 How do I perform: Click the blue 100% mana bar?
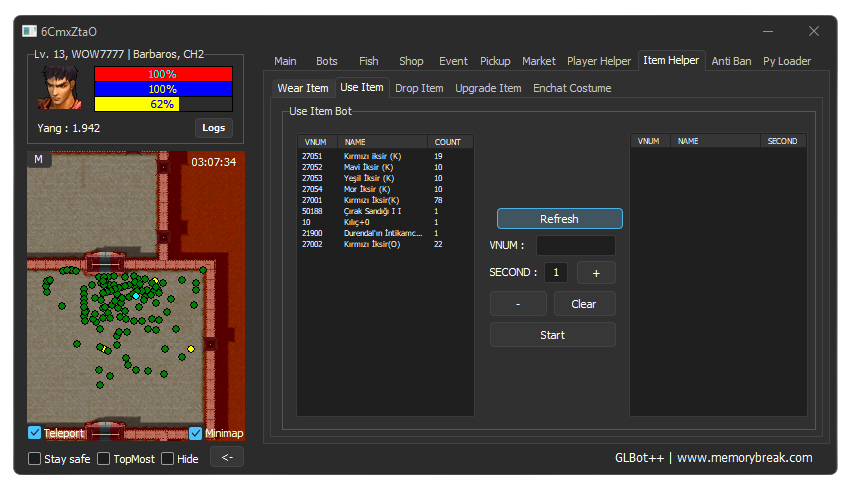point(163,89)
